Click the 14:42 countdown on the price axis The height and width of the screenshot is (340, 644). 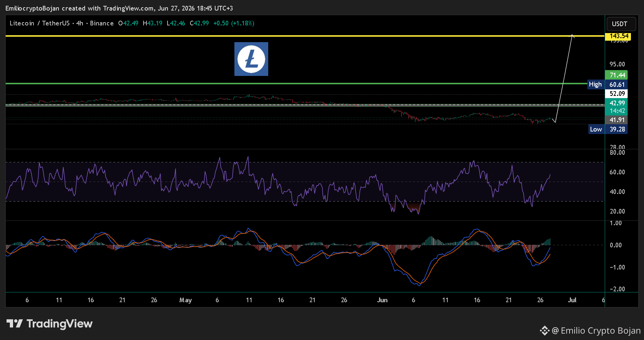pos(616,111)
